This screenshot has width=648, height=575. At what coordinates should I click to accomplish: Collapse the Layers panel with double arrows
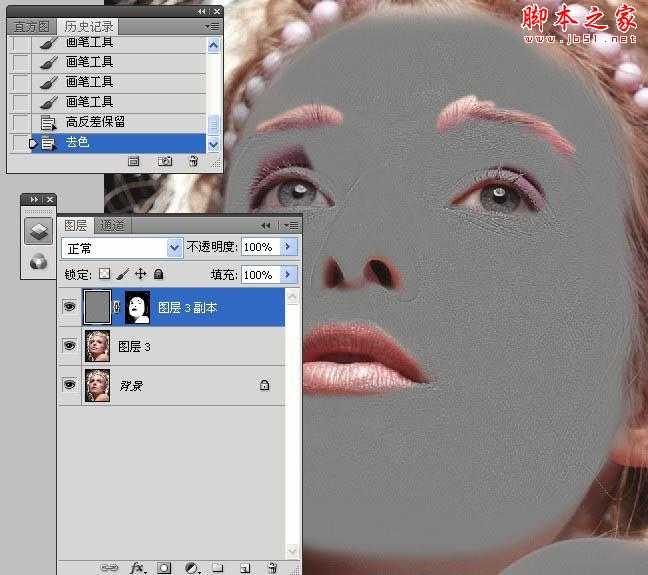pos(266,226)
